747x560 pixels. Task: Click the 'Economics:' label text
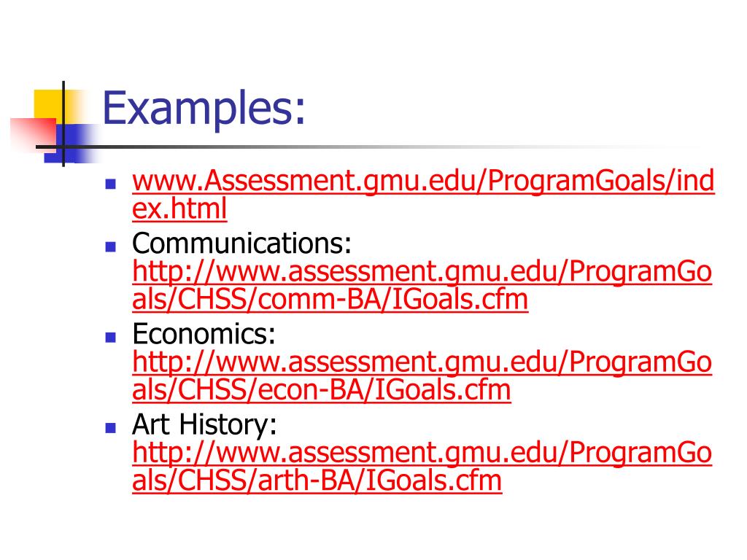click(x=204, y=334)
